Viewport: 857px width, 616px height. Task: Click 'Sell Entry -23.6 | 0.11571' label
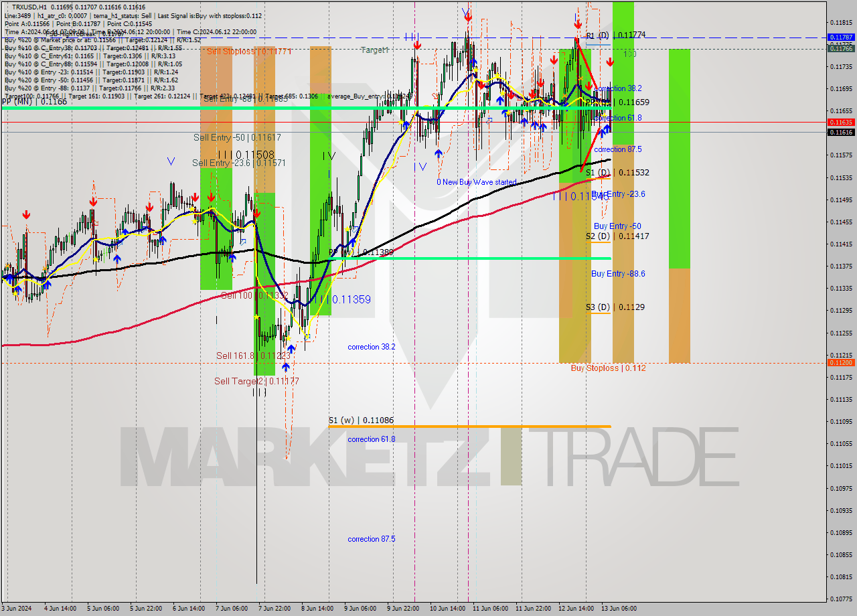[x=239, y=163]
